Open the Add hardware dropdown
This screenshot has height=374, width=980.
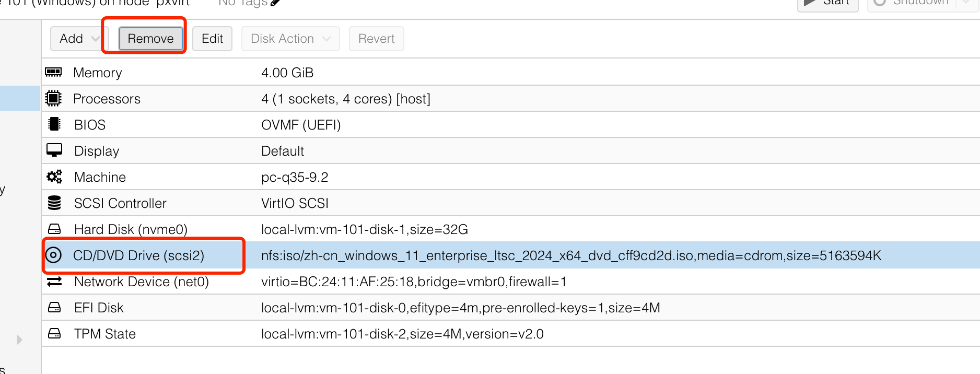78,39
